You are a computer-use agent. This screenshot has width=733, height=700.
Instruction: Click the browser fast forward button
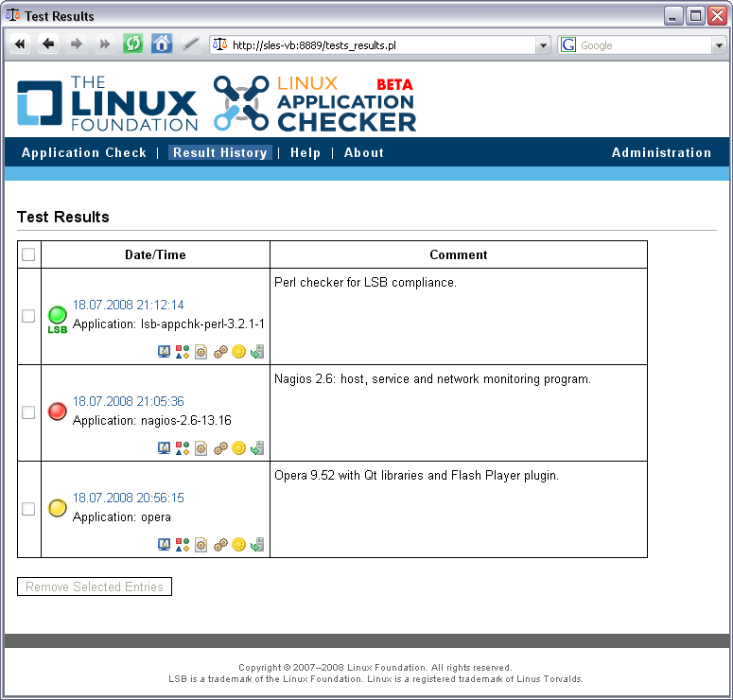(105, 44)
